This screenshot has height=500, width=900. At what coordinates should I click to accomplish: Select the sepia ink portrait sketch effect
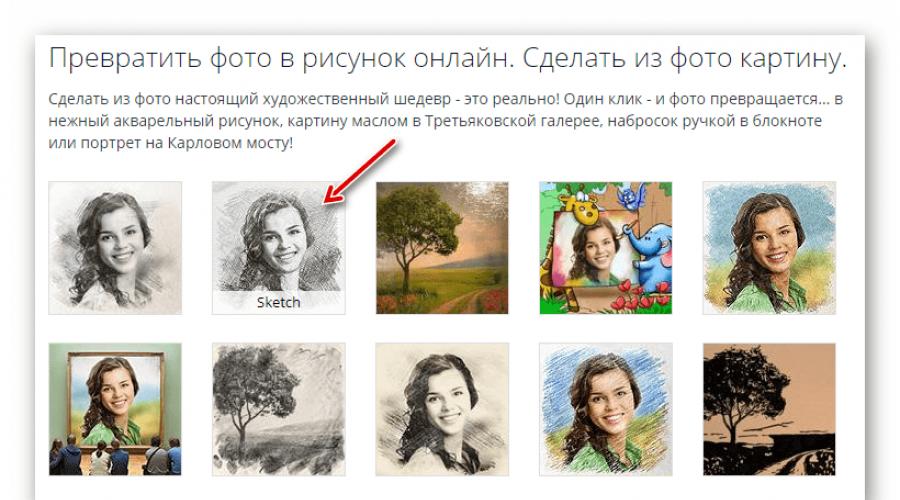pyautogui.click(x=442, y=409)
